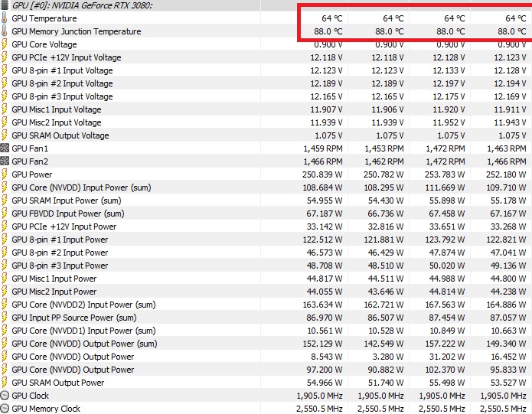Select the GPU 8-pin #2 Input Voltage label
Viewport: 532px width, 414px height.
click(62, 83)
